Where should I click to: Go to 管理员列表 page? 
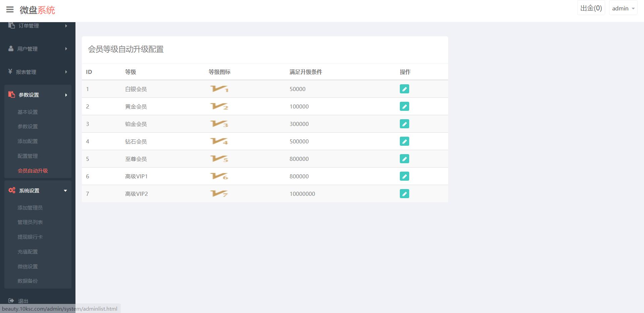[x=30, y=222]
